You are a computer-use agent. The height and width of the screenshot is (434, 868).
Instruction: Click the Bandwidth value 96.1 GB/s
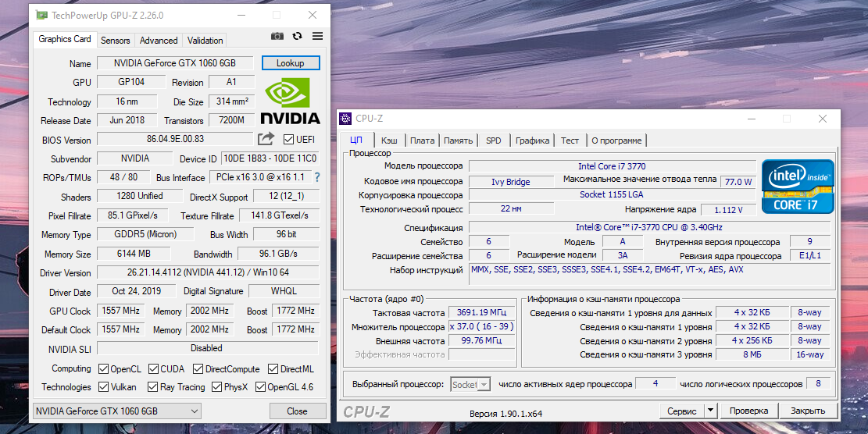tap(278, 254)
